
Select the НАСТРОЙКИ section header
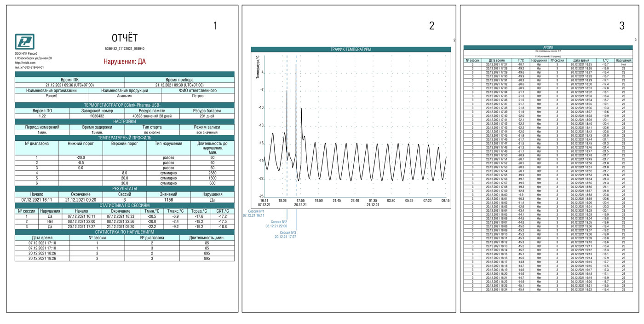tap(125, 121)
